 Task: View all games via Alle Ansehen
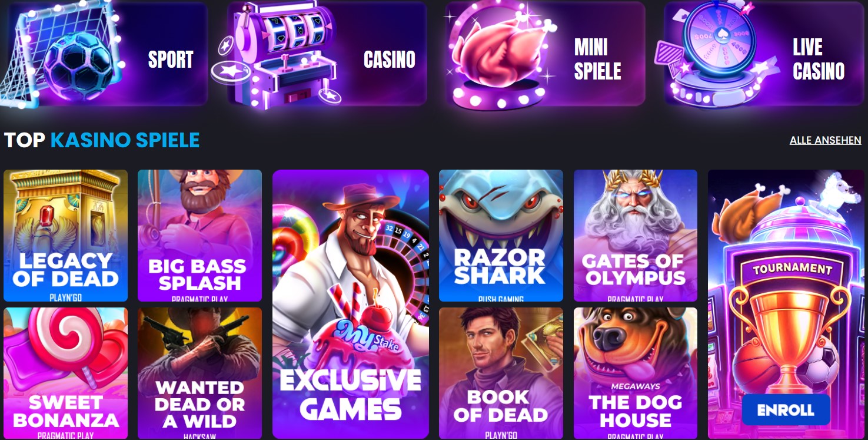(825, 140)
